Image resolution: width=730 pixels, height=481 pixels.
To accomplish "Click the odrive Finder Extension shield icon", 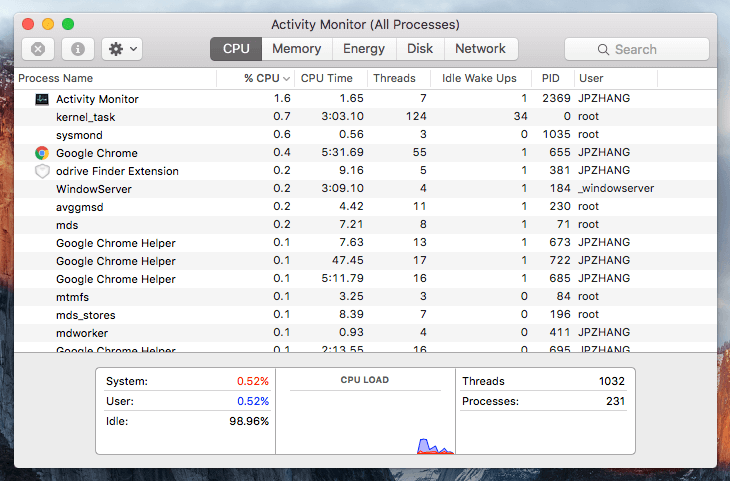I will tap(42, 171).
